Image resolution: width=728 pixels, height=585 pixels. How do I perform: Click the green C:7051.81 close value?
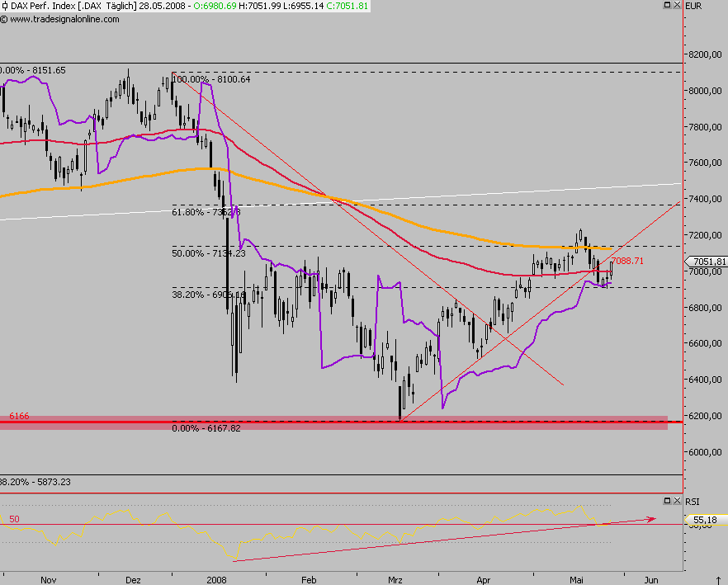coord(347,6)
